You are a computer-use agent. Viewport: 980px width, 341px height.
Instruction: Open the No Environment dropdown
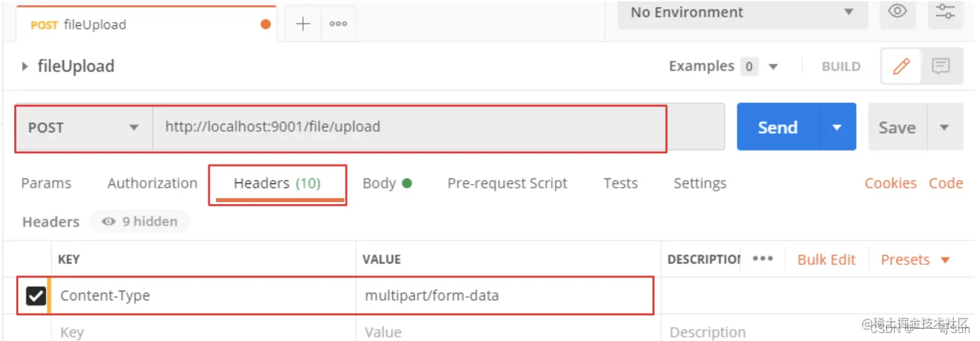[x=742, y=12]
